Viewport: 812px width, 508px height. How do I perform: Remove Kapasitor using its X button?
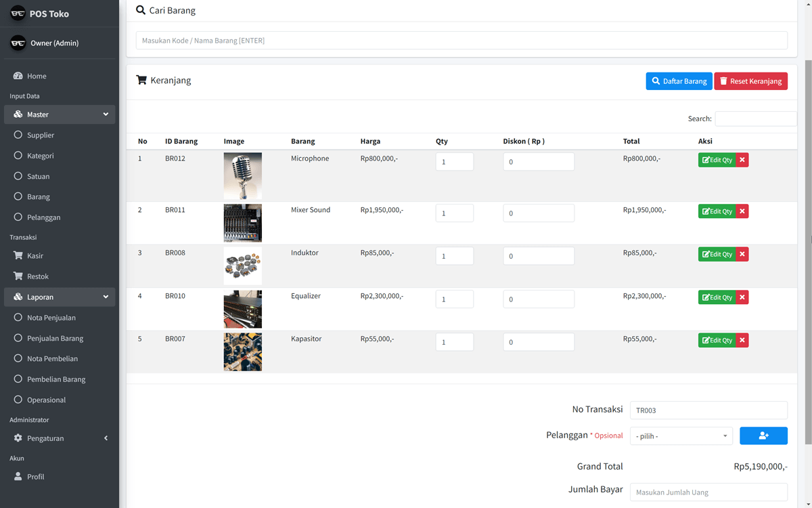pos(742,340)
